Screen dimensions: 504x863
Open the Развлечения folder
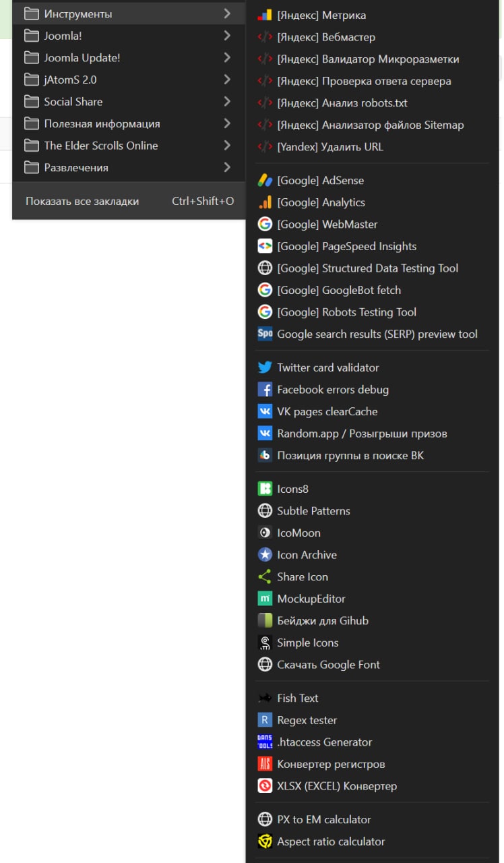(x=76, y=167)
